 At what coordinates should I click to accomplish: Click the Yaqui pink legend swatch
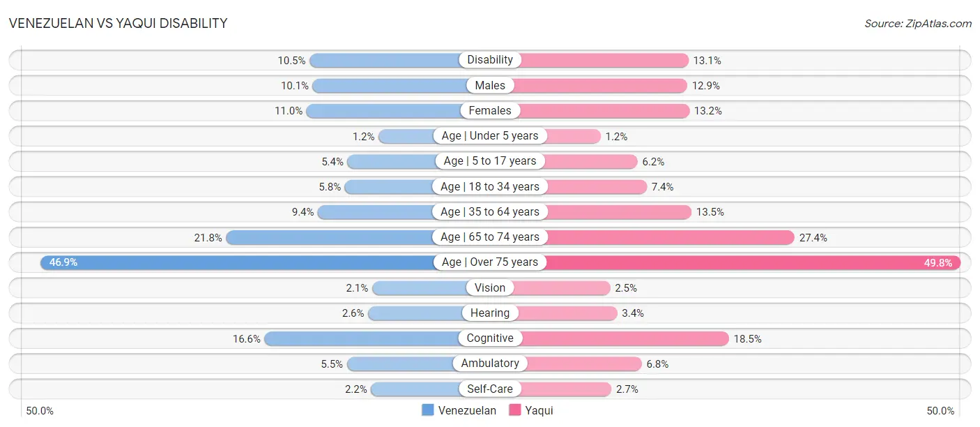coord(515,410)
